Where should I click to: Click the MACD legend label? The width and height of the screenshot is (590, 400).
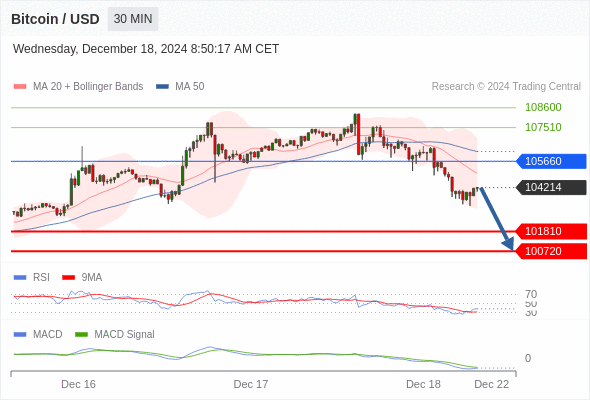tap(47, 335)
